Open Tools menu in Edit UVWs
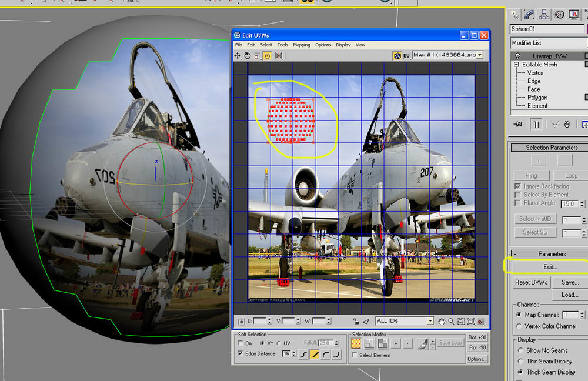The image size is (588, 381). (283, 45)
